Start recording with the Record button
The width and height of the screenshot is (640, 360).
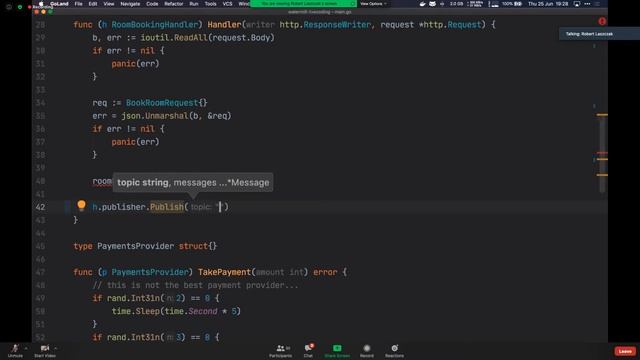[x=367, y=351]
